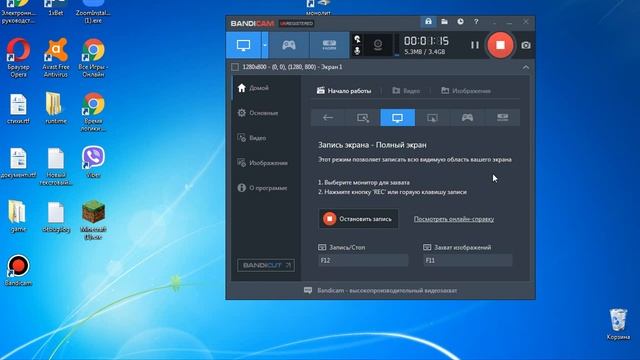Click Остановить запись button
This screenshot has height=360, width=640.
coord(358,219)
